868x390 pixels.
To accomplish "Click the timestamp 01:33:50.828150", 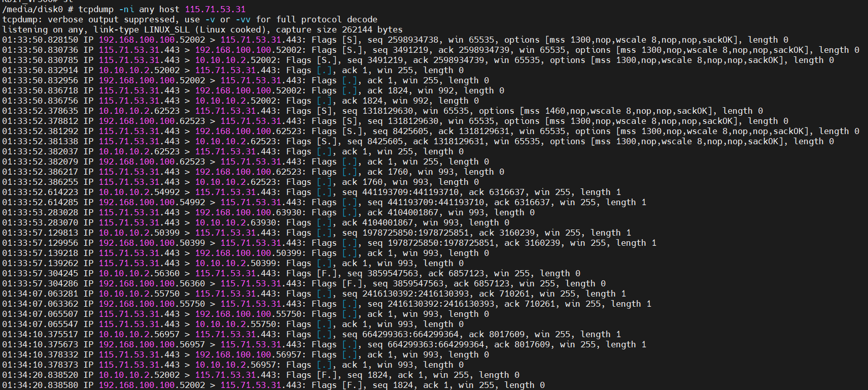I will tap(40, 40).
